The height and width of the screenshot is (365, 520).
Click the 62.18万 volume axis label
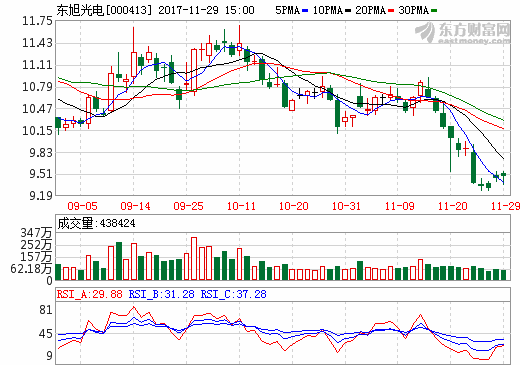31,268
